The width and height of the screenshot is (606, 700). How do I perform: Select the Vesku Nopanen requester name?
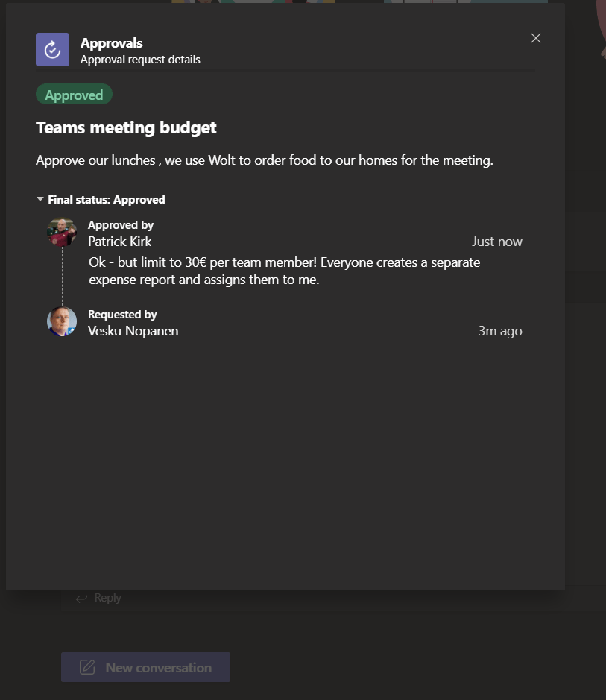133,331
